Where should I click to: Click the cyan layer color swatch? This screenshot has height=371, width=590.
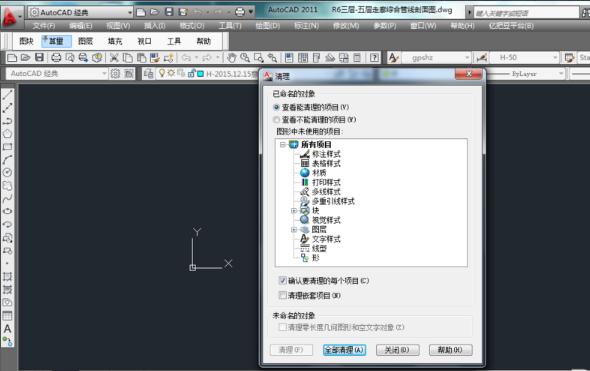201,74
